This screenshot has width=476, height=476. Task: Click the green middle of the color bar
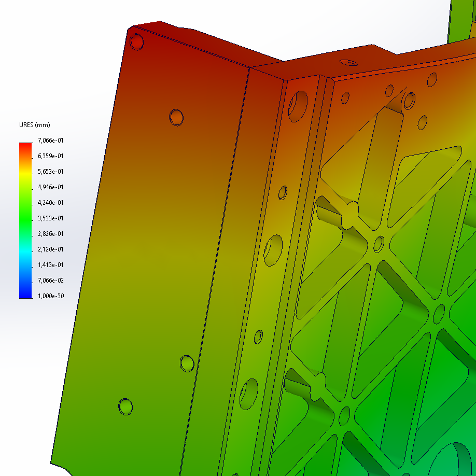(x=26, y=218)
